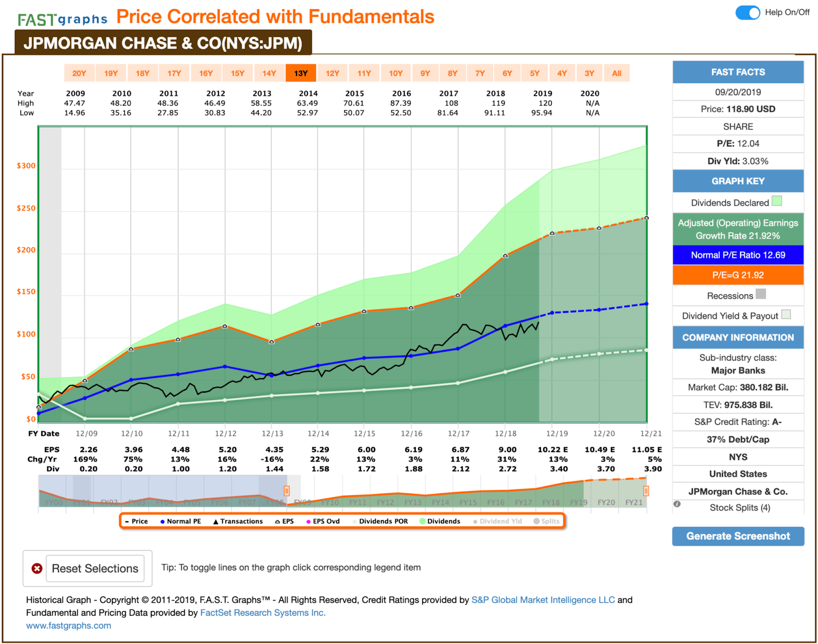Viewport: 818px width, 644px height.
Task: Click the Dividends Declared color swatch
Action: pyautogui.click(x=777, y=201)
